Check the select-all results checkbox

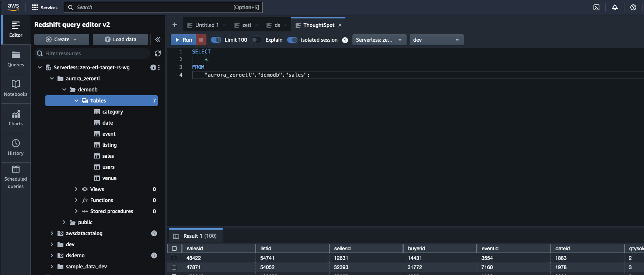(x=174, y=248)
